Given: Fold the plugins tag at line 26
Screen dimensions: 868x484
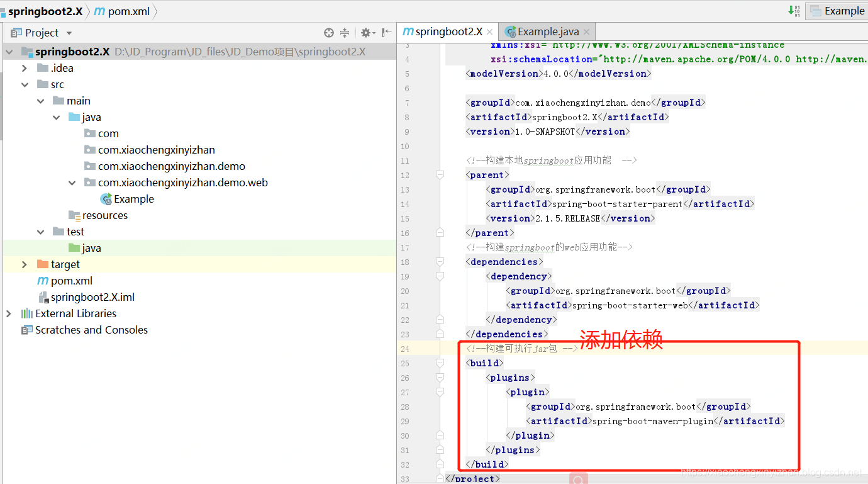Looking at the screenshot, I should click(x=440, y=377).
